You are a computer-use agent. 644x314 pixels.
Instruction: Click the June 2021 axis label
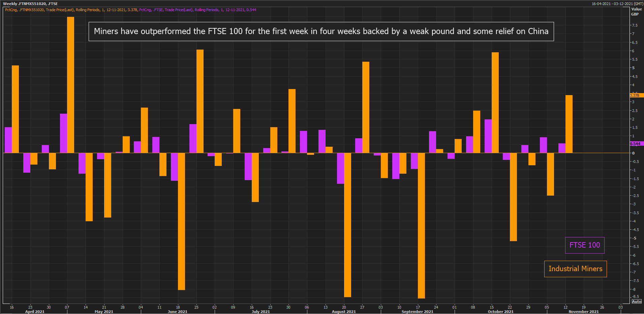177,312
